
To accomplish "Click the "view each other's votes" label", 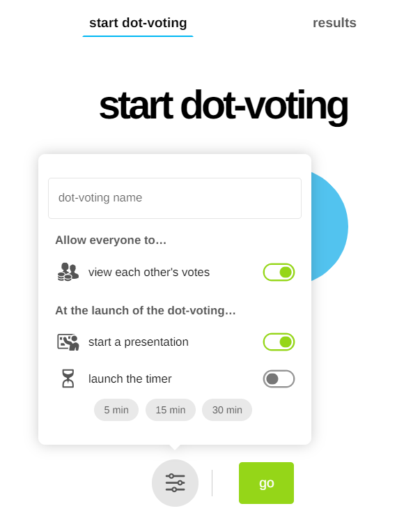I will coord(149,273).
